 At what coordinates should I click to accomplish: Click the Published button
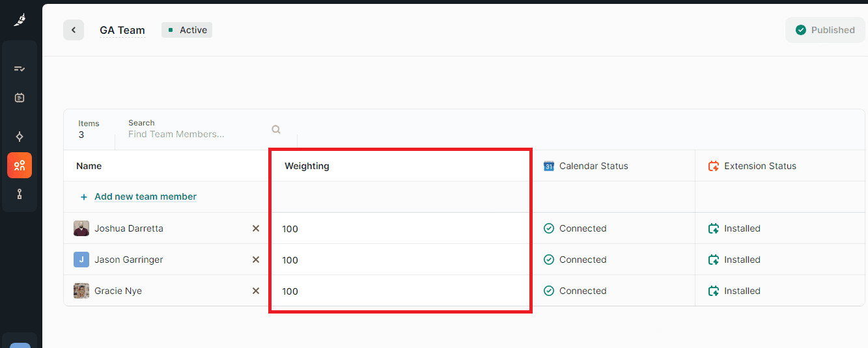pyautogui.click(x=825, y=30)
